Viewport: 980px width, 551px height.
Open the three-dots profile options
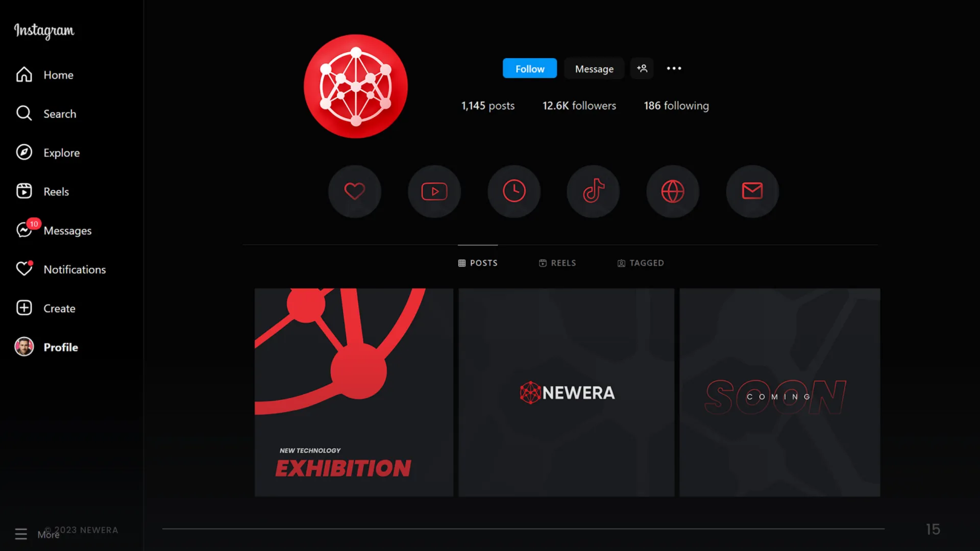674,68
